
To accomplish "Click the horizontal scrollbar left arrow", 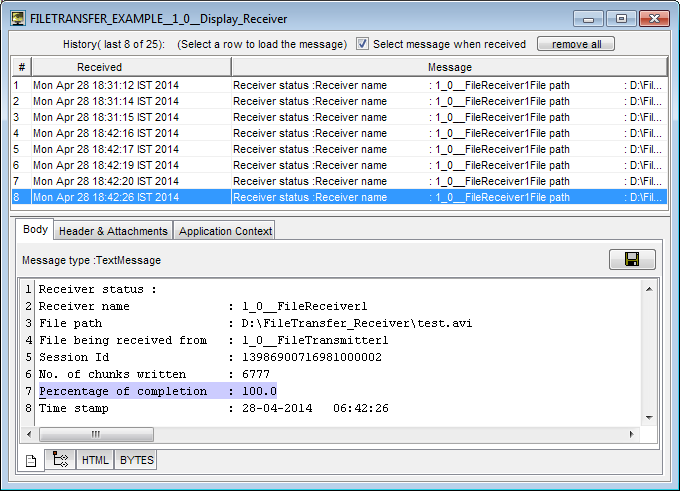I will (x=30, y=435).
